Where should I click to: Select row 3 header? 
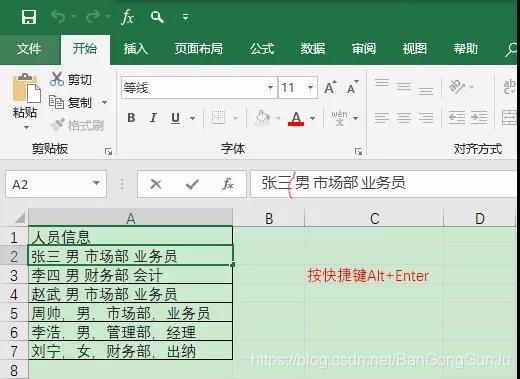14,276
